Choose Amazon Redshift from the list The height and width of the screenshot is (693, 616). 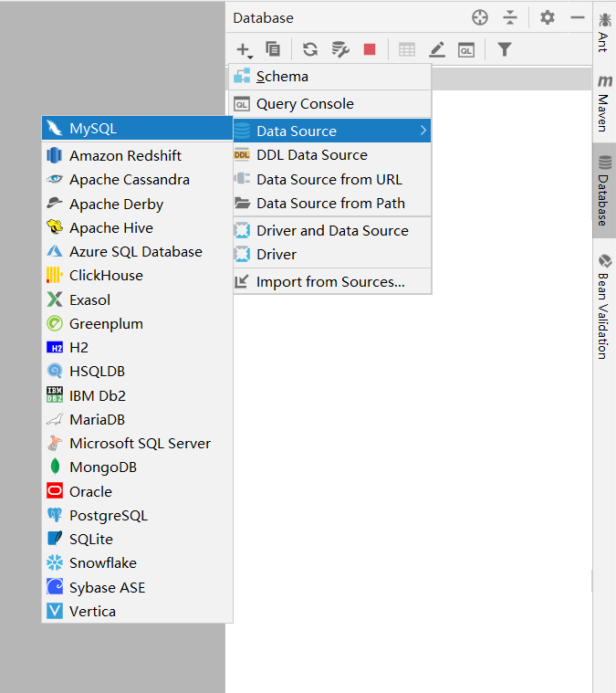tap(138, 155)
